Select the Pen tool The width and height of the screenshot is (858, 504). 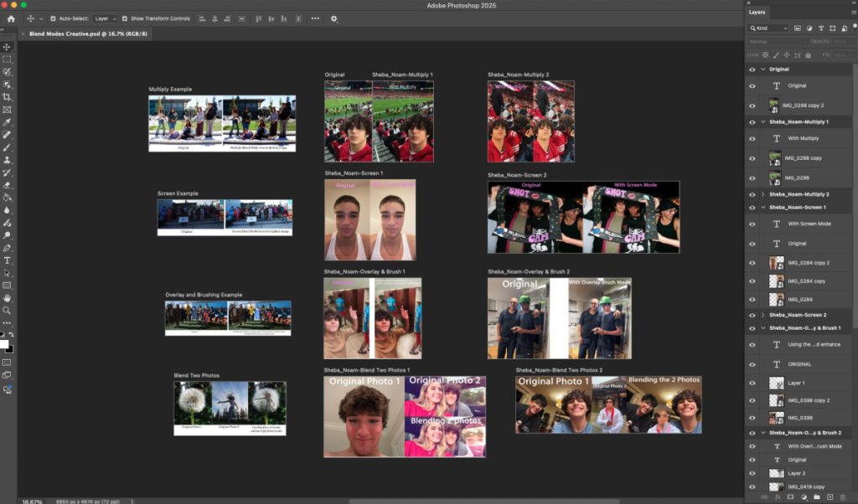[7, 248]
